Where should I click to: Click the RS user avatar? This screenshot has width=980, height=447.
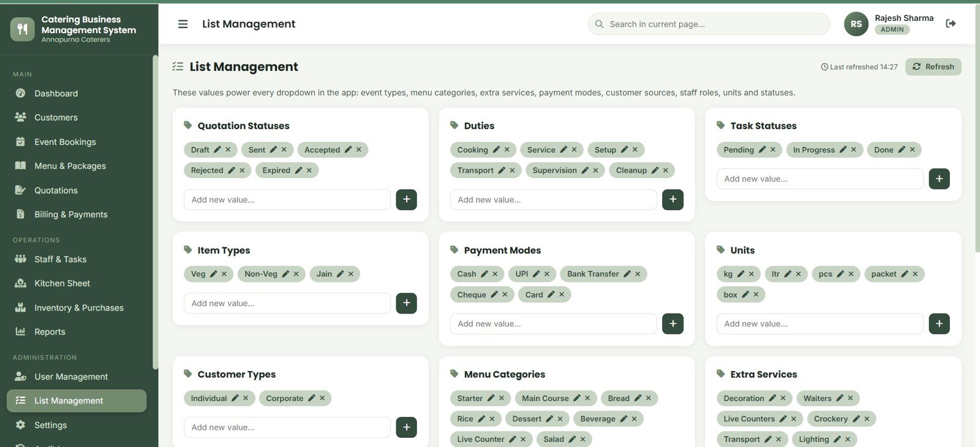pyautogui.click(x=856, y=24)
